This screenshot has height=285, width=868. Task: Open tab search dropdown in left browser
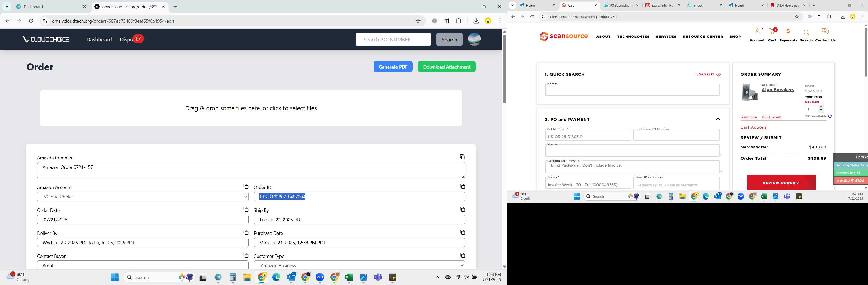7,6
